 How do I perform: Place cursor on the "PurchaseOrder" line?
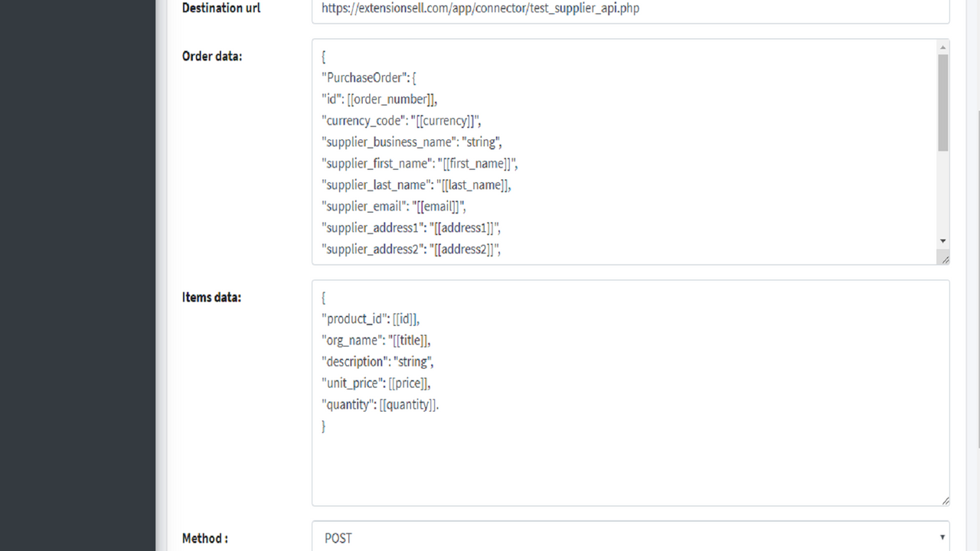coord(368,77)
